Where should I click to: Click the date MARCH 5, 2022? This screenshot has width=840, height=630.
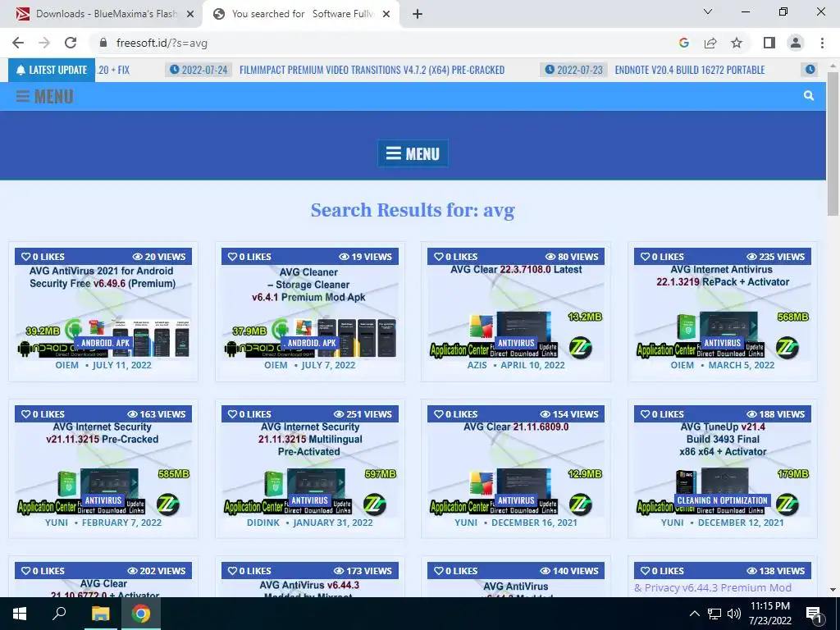742,365
